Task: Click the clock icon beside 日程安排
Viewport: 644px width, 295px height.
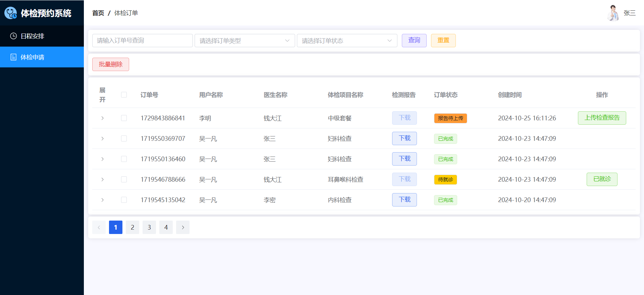Action: point(13,36)
